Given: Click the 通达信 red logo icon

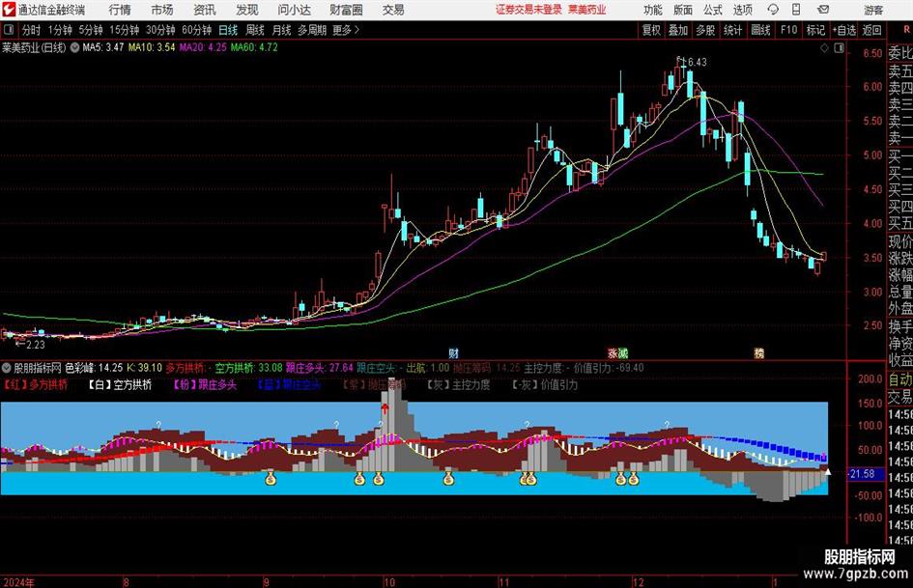Looking at the screenshot, I should [x=9, y=10].
